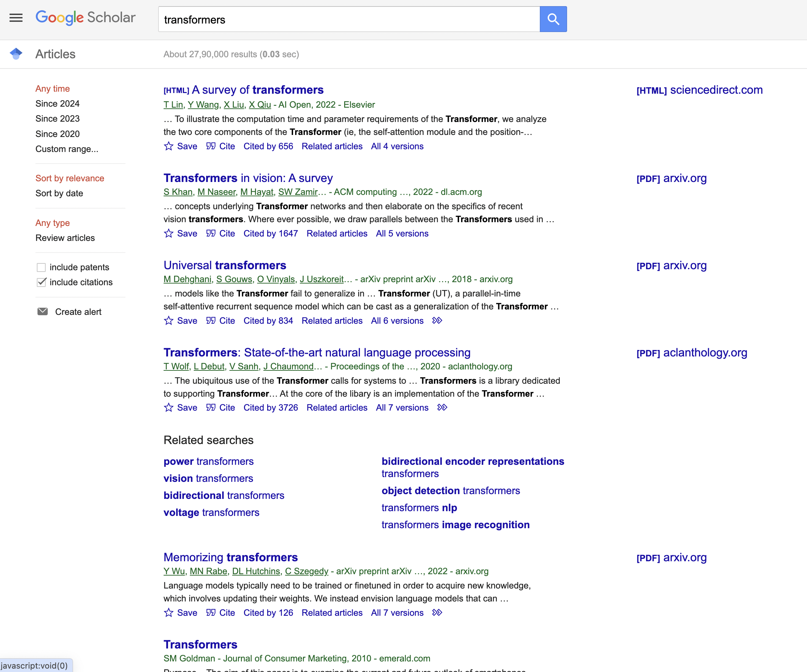Select Sort by date
This screenshot has height=672, width=807.
[x=59, y=193]
